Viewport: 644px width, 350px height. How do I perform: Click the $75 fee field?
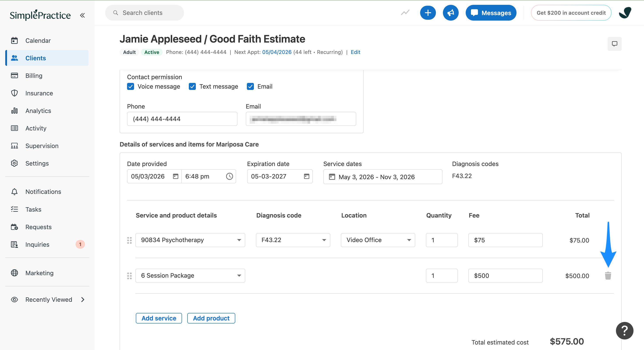(505, 240)
